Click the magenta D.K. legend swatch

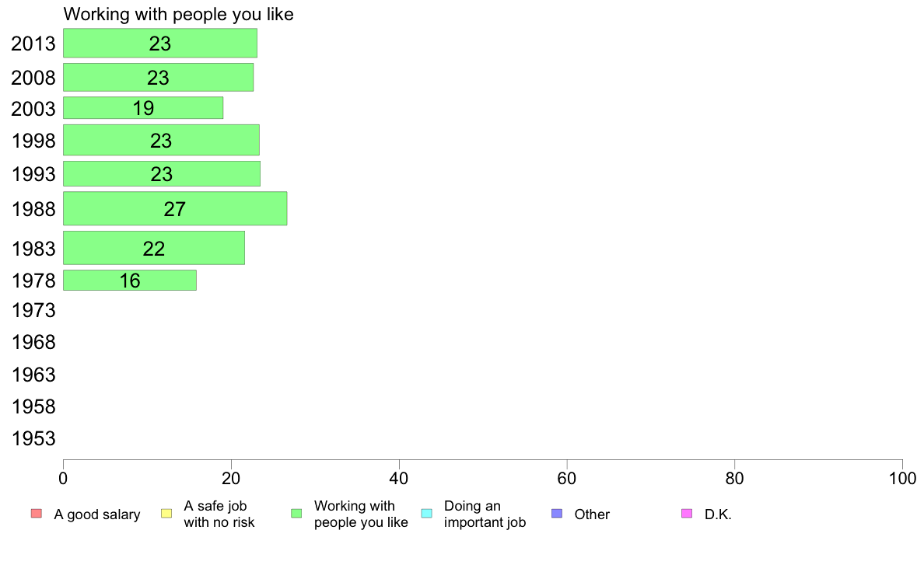687,514
